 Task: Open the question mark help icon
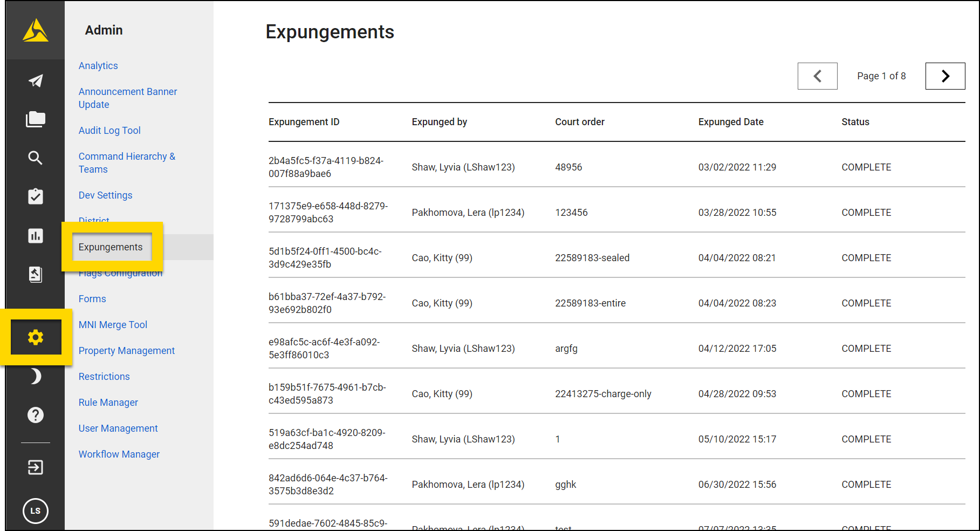[x=36, y=415]
